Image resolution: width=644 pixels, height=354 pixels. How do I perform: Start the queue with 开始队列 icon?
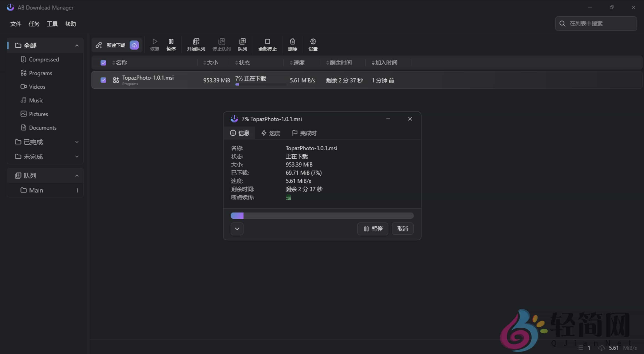click(x=196, y=45)
